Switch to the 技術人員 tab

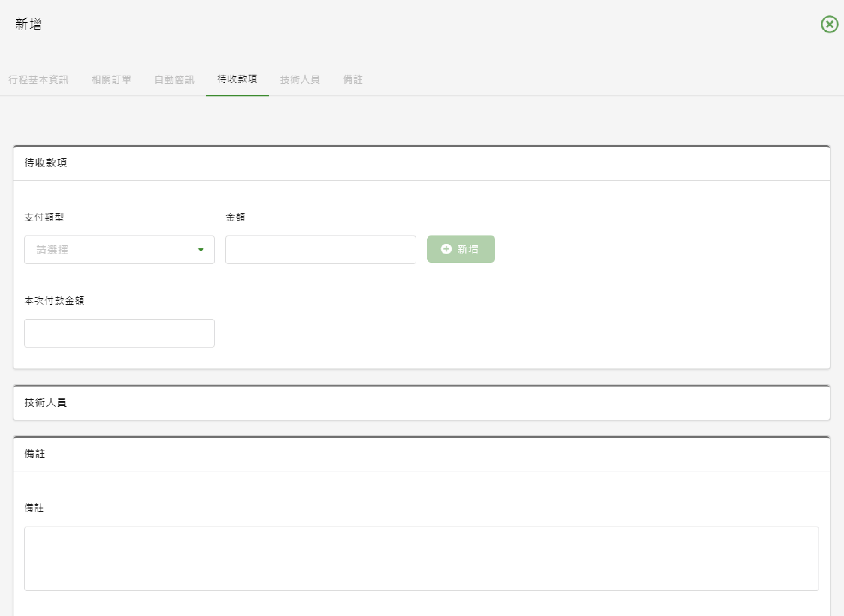[x=300, y=80]
